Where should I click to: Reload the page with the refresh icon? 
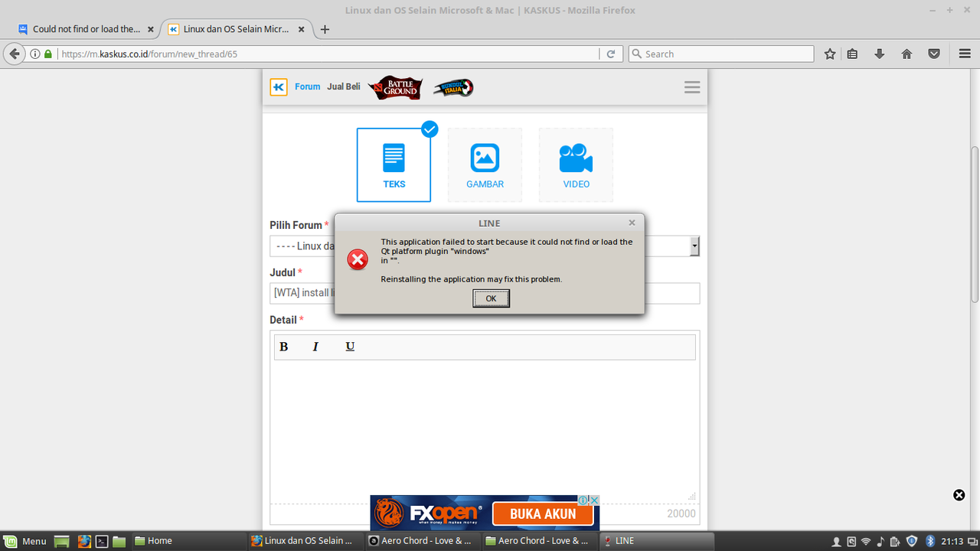point(610,54)
